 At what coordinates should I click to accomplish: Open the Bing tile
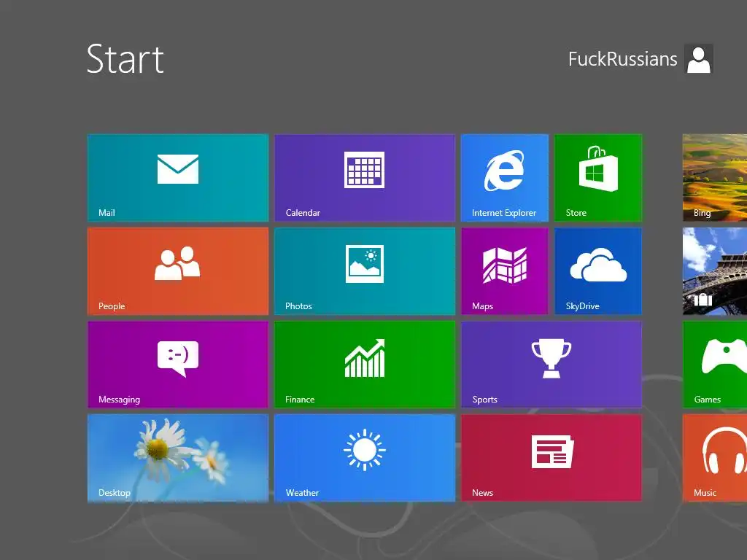coord(715,178)
